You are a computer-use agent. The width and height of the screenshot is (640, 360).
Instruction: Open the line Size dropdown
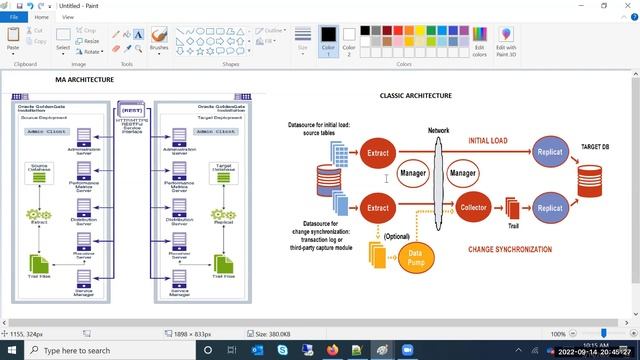[x=302, y=41]
